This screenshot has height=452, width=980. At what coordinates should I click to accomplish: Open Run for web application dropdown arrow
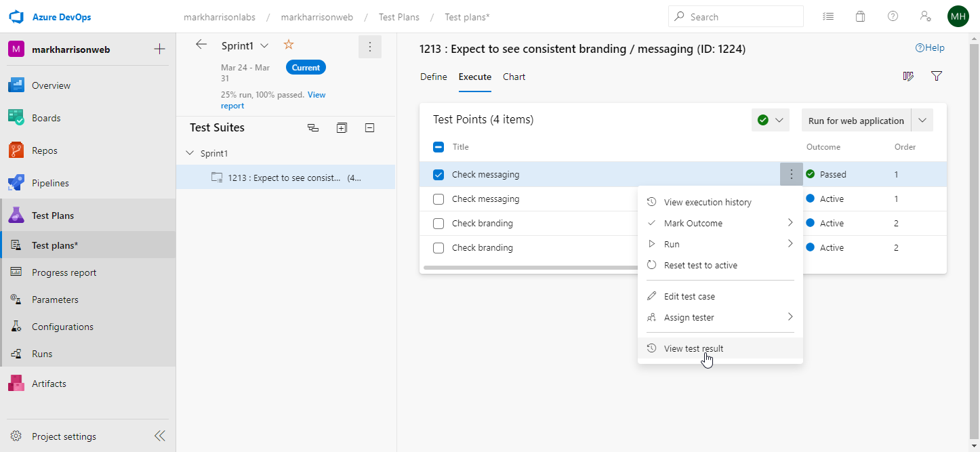click(922, 121)
